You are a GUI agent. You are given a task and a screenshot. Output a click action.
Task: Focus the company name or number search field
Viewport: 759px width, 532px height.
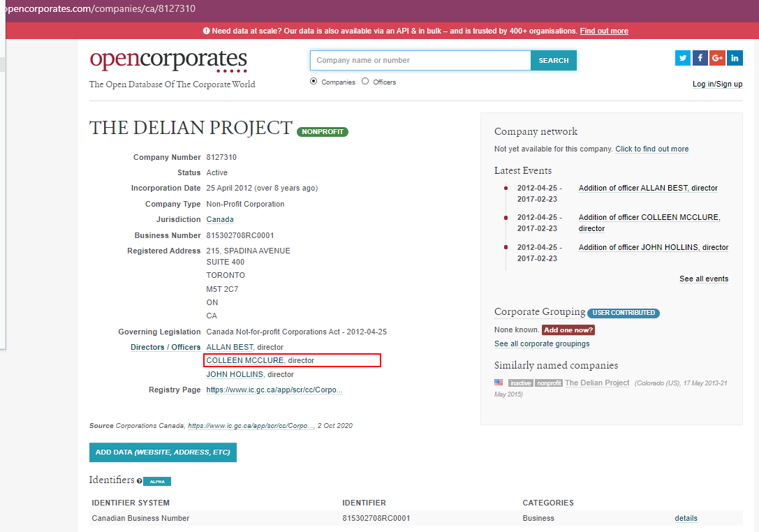click(x=420, y=61)
